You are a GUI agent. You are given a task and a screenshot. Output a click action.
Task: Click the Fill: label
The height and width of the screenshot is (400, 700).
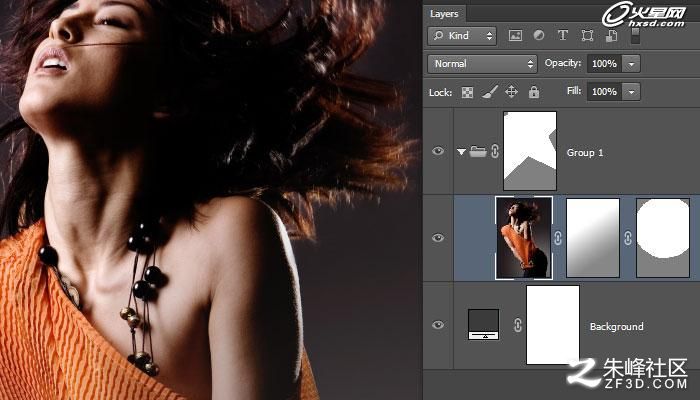pos(574,91)
